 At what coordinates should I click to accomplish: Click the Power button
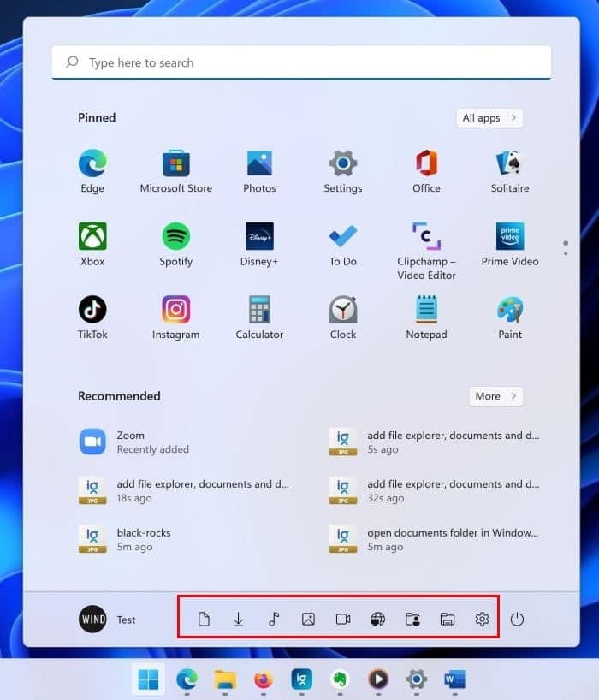click(x=517, y=620)
